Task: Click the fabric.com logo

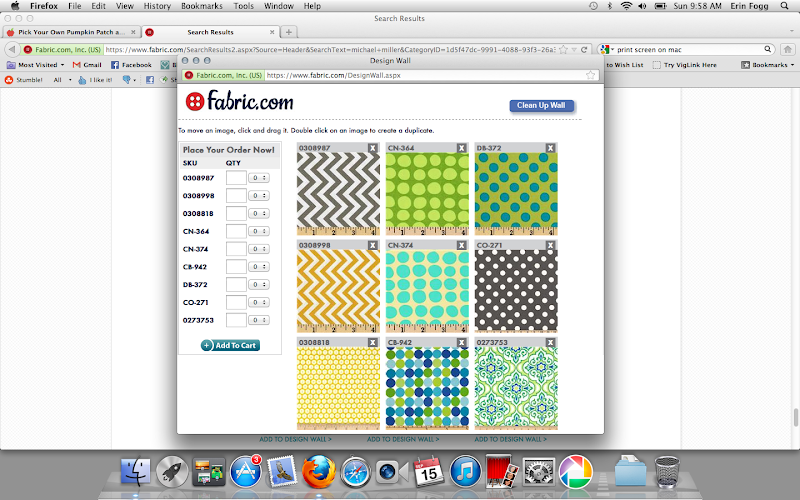Action: [239, 101]
